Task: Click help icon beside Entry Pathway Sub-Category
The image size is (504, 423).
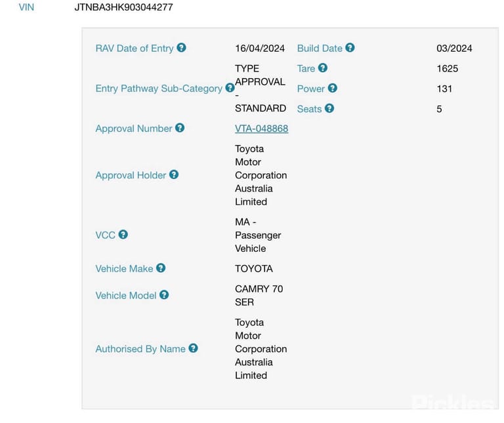Action: (230, 88)
